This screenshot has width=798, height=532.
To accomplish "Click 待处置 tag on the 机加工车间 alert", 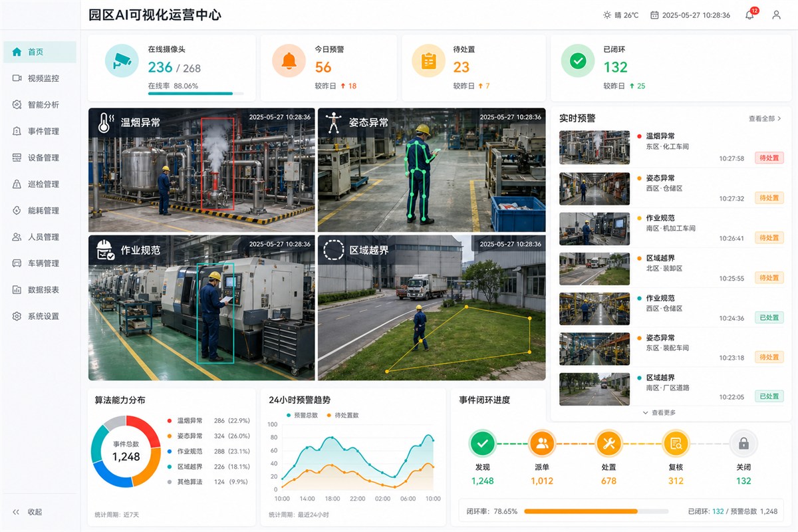I will 769,238.
